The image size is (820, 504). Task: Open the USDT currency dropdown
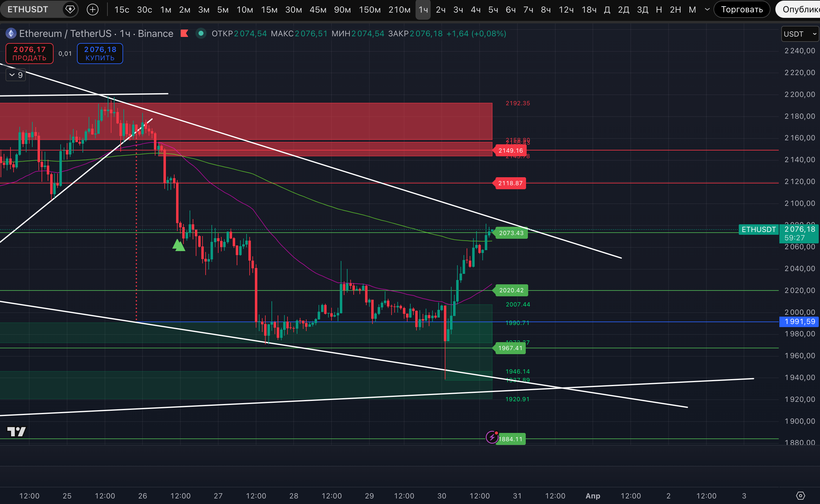[799, 34]
